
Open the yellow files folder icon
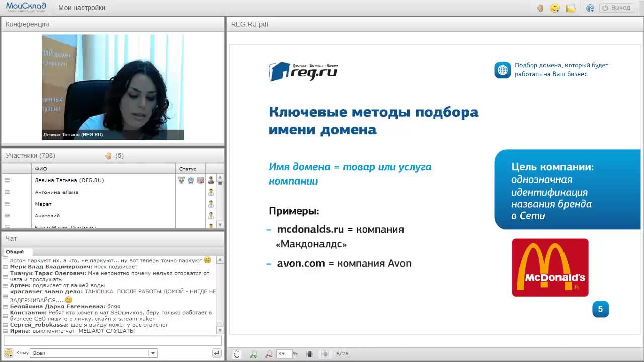571,8
